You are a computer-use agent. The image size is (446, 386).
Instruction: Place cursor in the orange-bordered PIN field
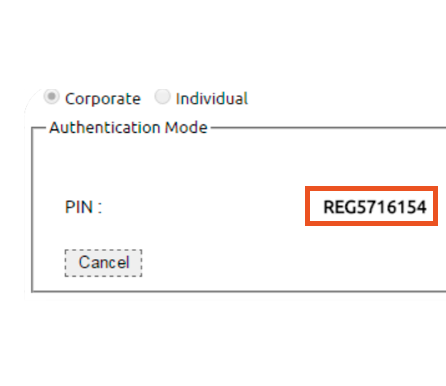(x=371, y=206)
